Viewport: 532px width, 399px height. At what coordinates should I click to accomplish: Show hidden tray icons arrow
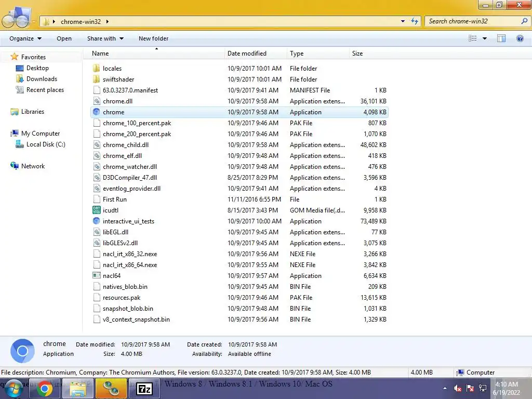(x=445, y=388)
